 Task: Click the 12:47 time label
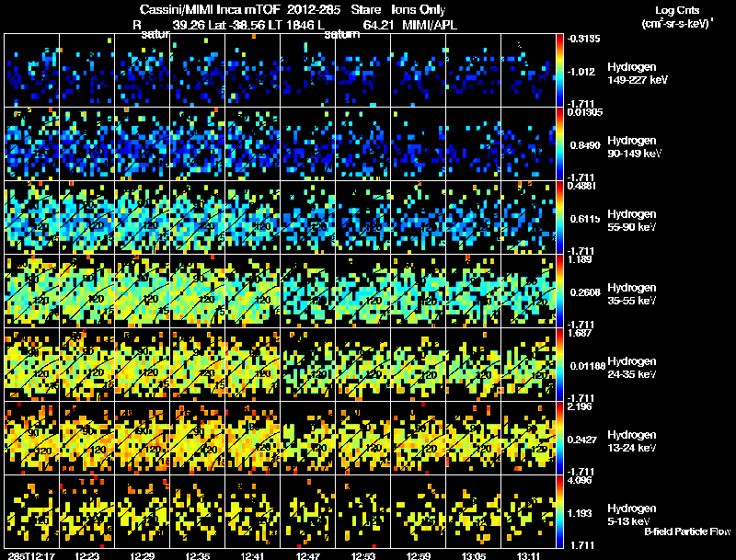[x=307, y=555]
